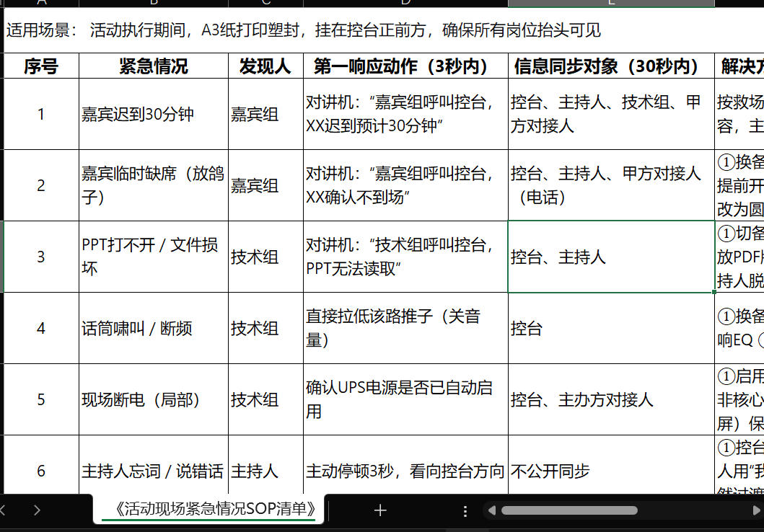Select sequence number cell 1
The height and width of the screenshot is (532, 764).
coord(41,114)
